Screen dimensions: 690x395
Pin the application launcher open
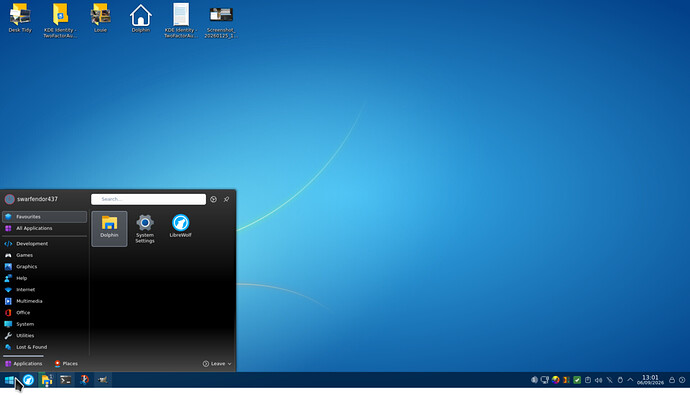pyautogui.click(x=226, y=199)
